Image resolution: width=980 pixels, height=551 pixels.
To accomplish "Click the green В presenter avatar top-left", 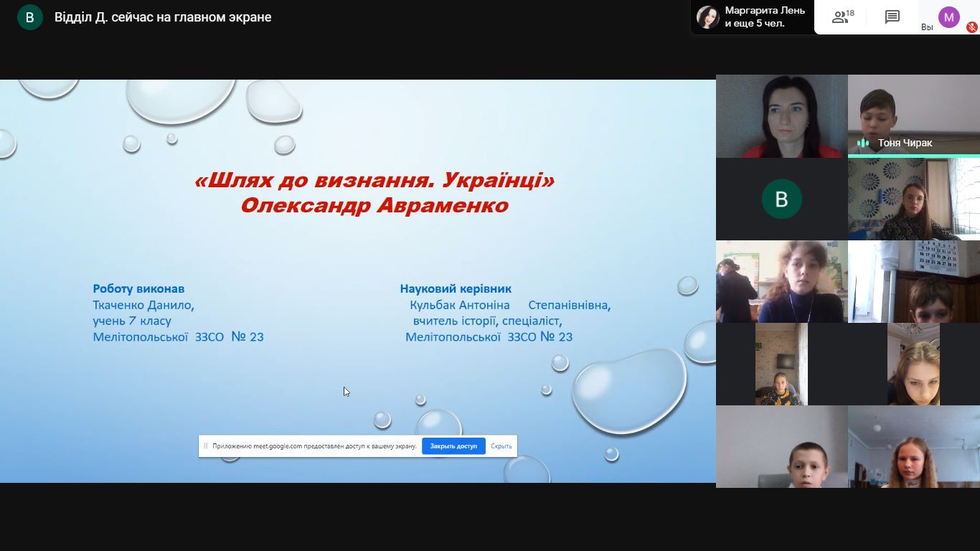I will [30, 17].
